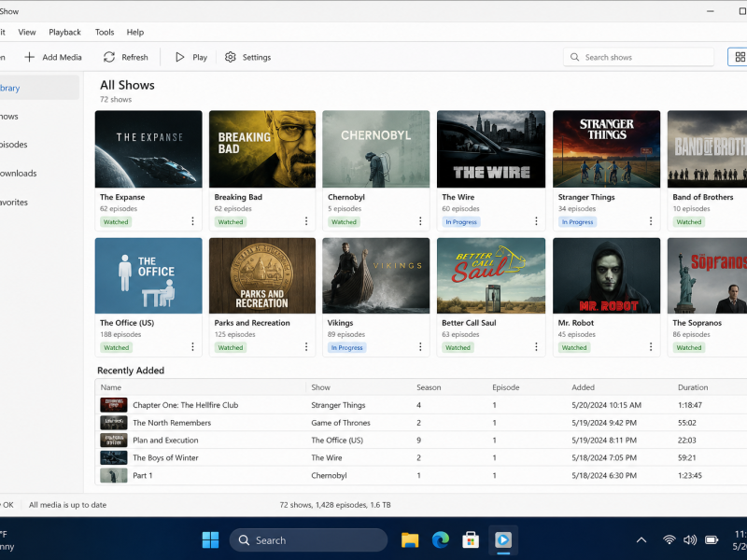Click the Add Media plus icon
747x560 pixels.
click(30, 57)
